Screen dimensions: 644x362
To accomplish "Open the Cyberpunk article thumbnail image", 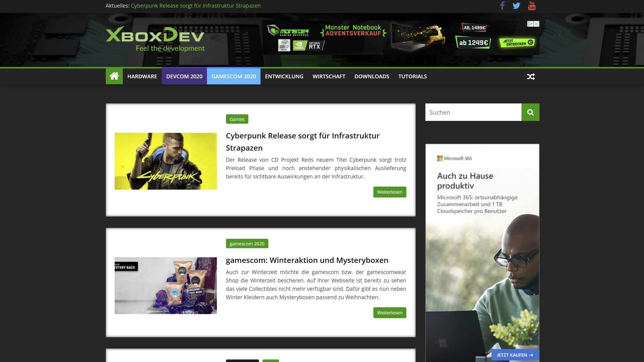I will (166, 161).
